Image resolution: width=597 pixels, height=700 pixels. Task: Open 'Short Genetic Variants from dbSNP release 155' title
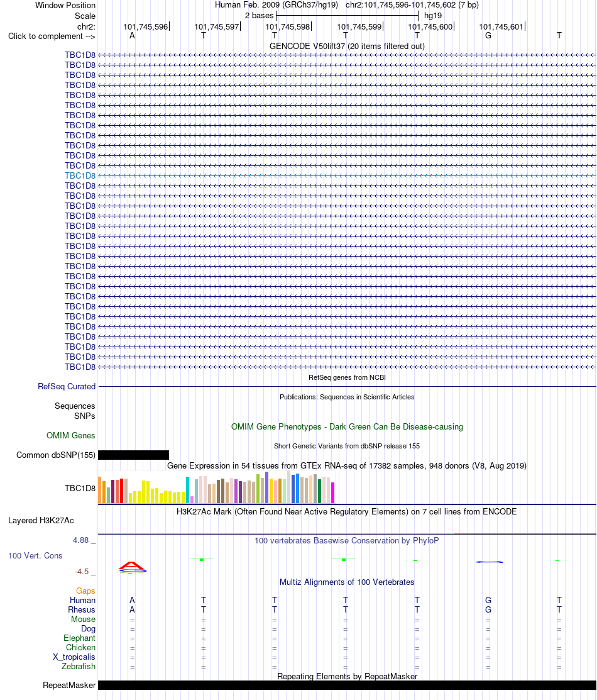pyautogui.click(x=347, y=447)
